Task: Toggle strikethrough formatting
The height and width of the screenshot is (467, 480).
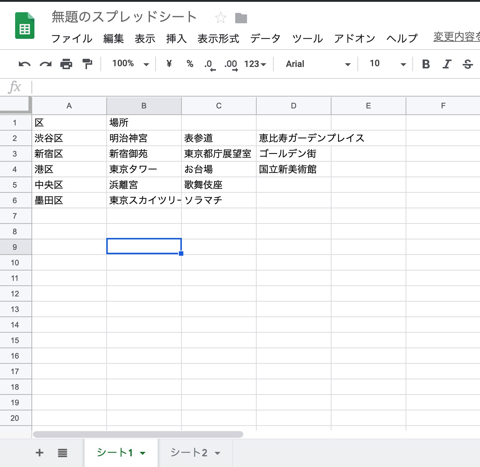Action: click(468, 64)
